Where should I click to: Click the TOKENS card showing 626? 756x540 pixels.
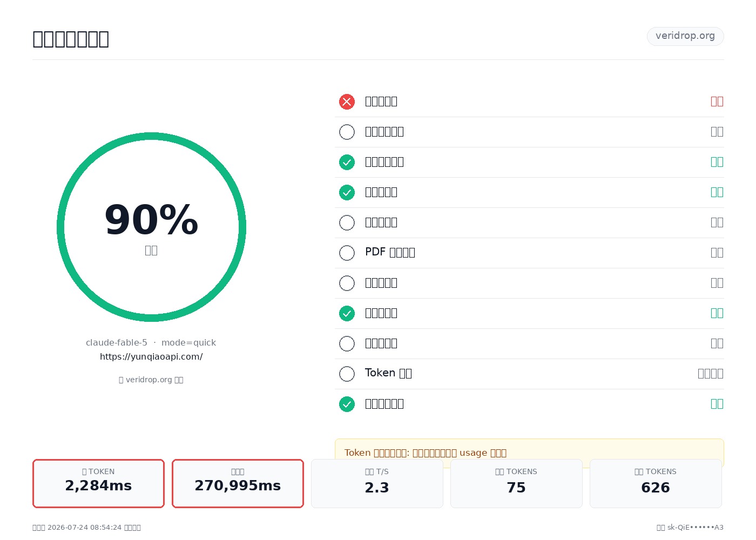[656, 483]
